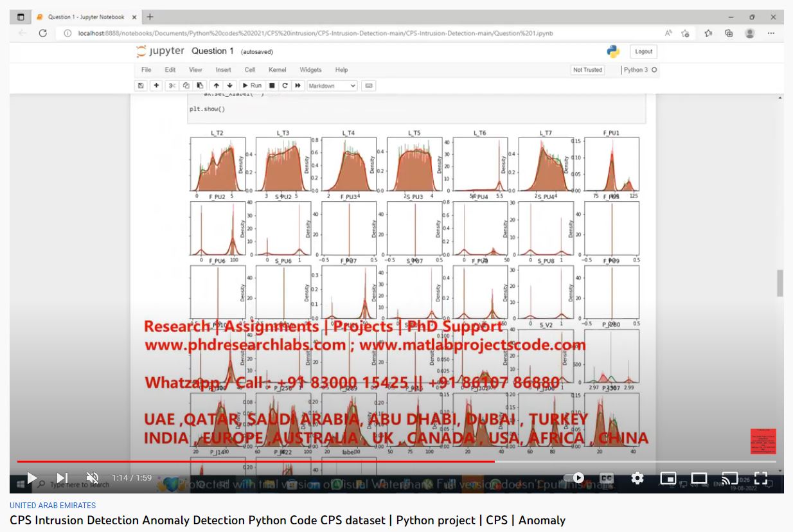The height and width of the screenshot is (532, 793).
Task: Toggle the video autoplay switch
Action: click(x=574, y=478)
